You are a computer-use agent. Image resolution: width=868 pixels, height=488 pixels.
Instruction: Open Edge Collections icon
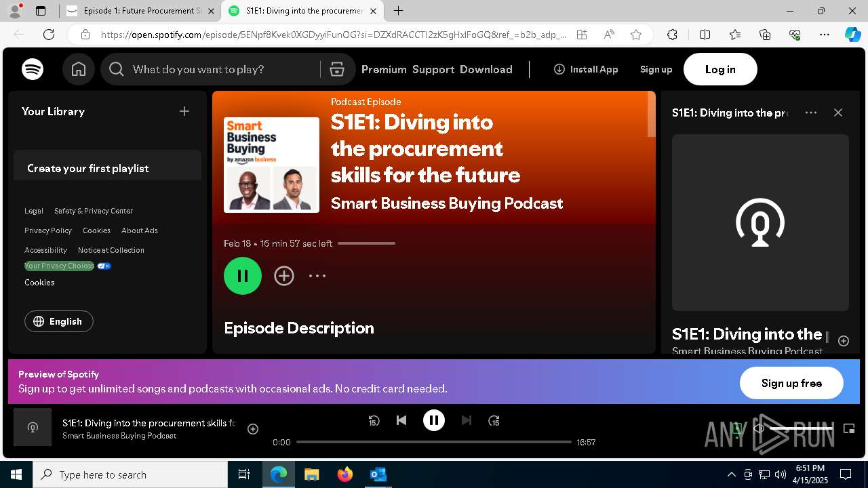tap(765, 35)
